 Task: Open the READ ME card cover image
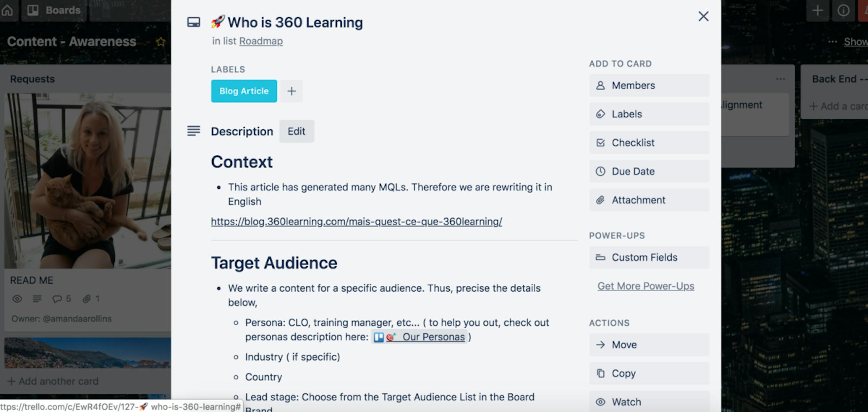click(x=87, y=181)
